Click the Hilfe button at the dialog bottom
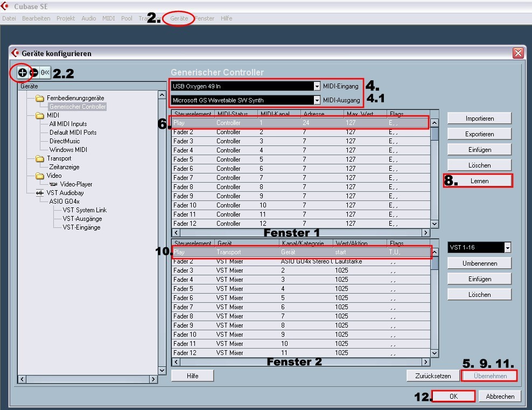The image size is (532, 410). click(192, 376)
